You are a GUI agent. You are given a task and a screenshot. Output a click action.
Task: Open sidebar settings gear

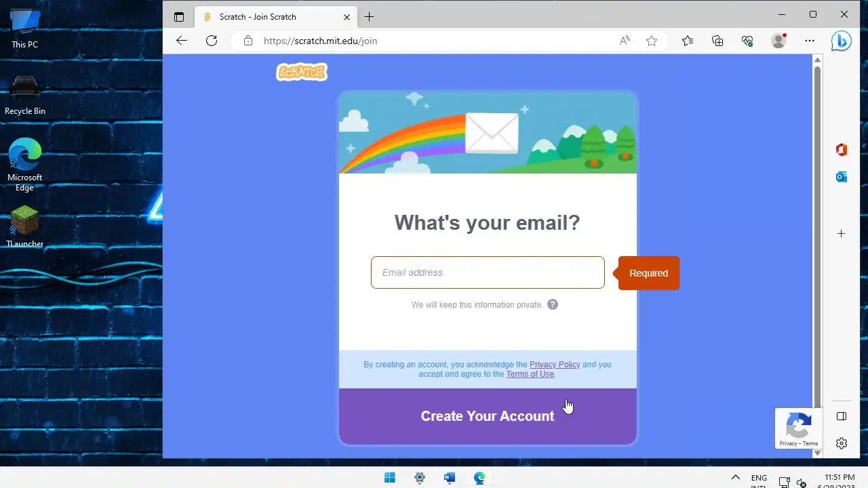click(842, 443)
